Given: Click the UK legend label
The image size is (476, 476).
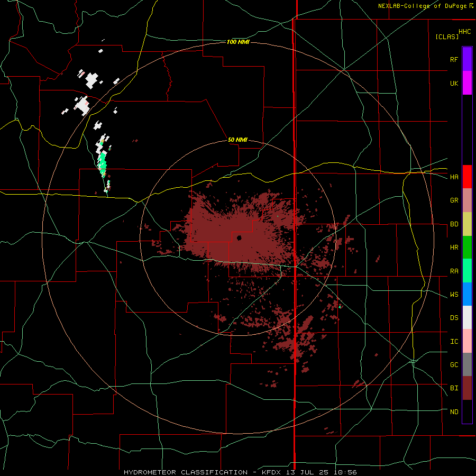Looking at the screenshot, I should (x=454, y=83).
